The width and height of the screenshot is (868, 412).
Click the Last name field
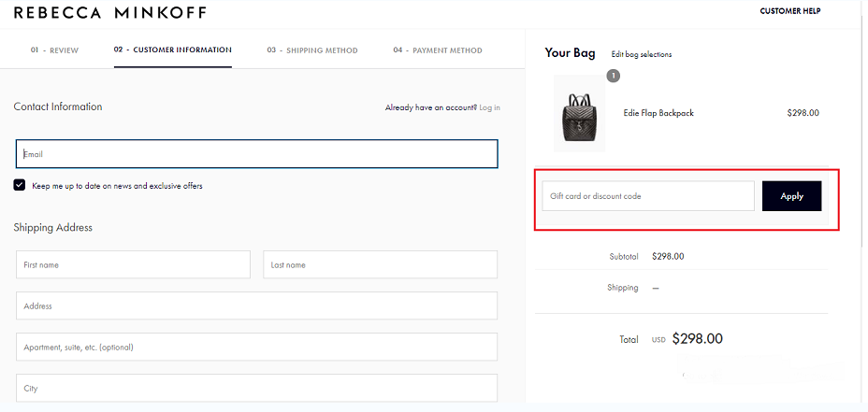[381, 264]
